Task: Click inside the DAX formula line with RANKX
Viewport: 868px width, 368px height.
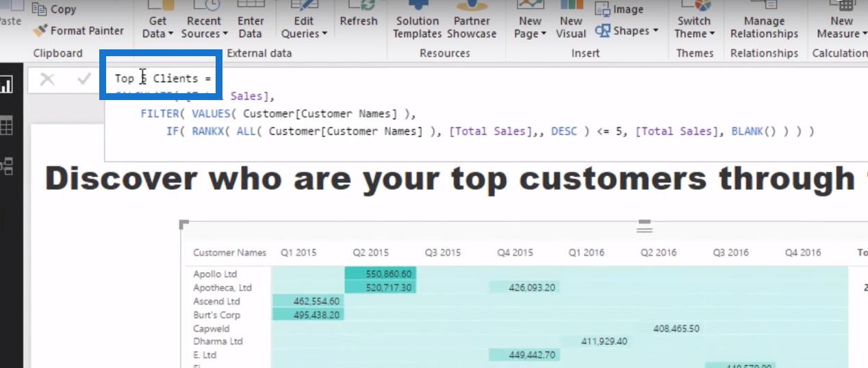Action: [490, 131]
